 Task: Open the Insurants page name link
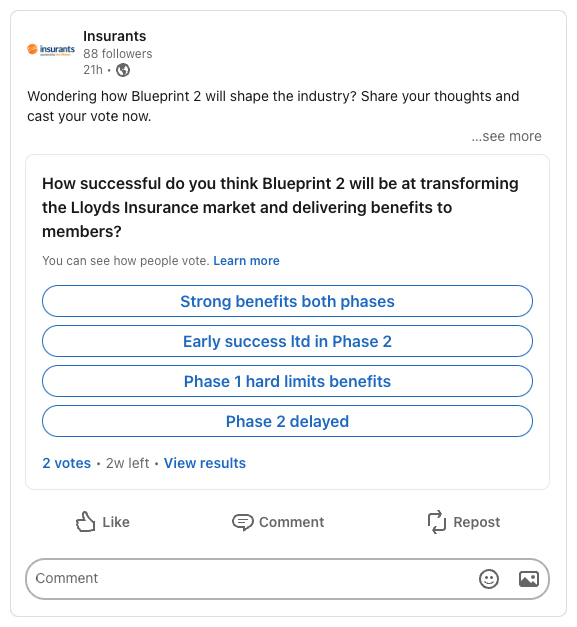114,36
